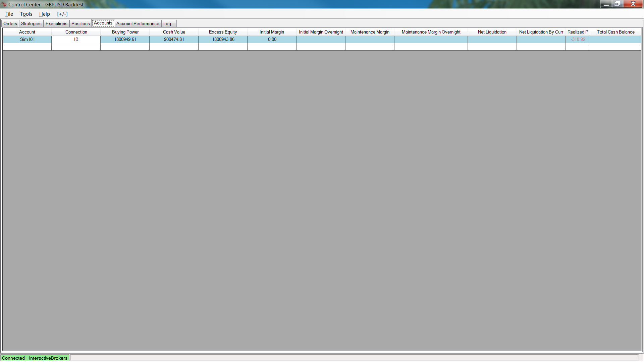Open the Help menu
Viewport: 644px width, 362px height.
click(x=44, y=14)
